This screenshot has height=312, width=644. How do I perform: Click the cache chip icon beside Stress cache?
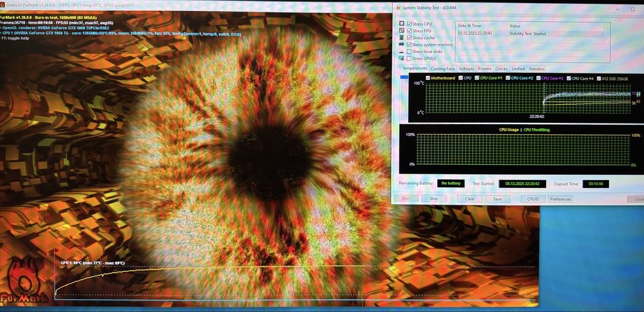402,38
